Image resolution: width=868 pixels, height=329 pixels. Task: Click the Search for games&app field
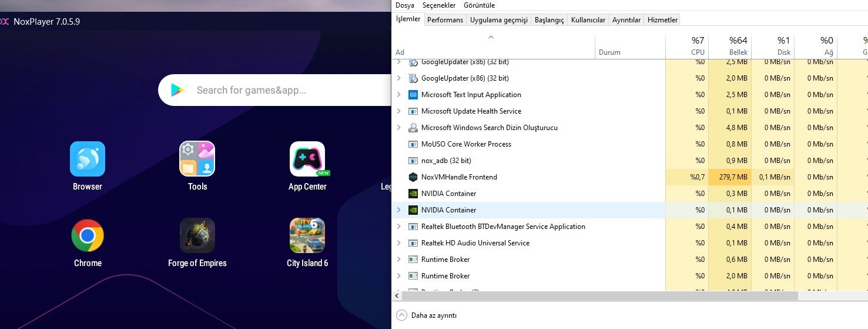(x=274, y=90)
